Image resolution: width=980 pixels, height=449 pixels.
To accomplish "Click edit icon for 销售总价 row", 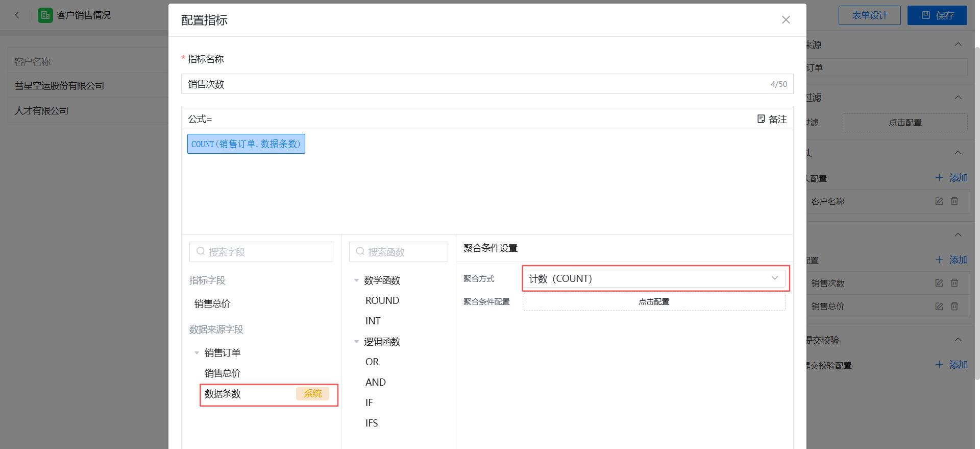I will click(939, 306).
